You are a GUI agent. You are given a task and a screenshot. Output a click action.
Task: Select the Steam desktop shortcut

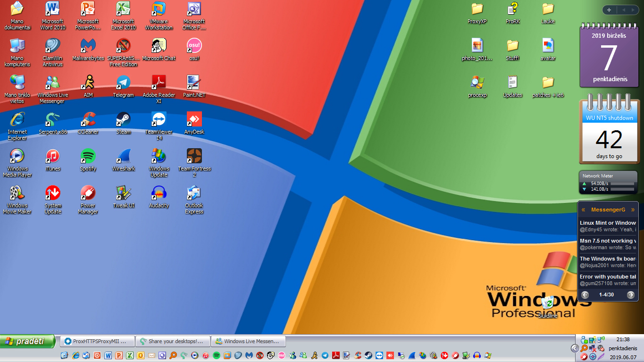point(124,124)
